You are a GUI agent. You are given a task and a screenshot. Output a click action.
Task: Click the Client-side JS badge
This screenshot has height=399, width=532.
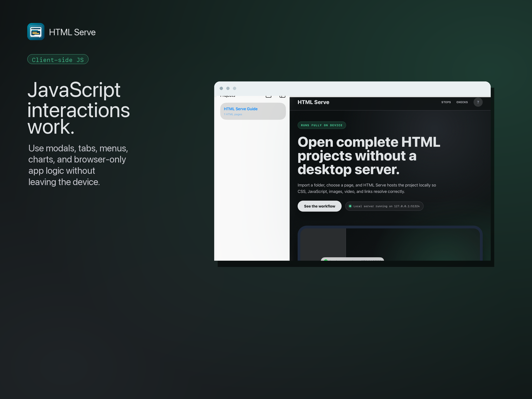click(x=58, y=59)
